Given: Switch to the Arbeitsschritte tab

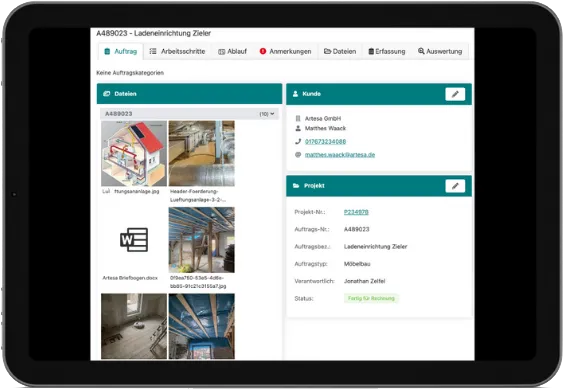Looking at the screenshot, I should 177,51.
